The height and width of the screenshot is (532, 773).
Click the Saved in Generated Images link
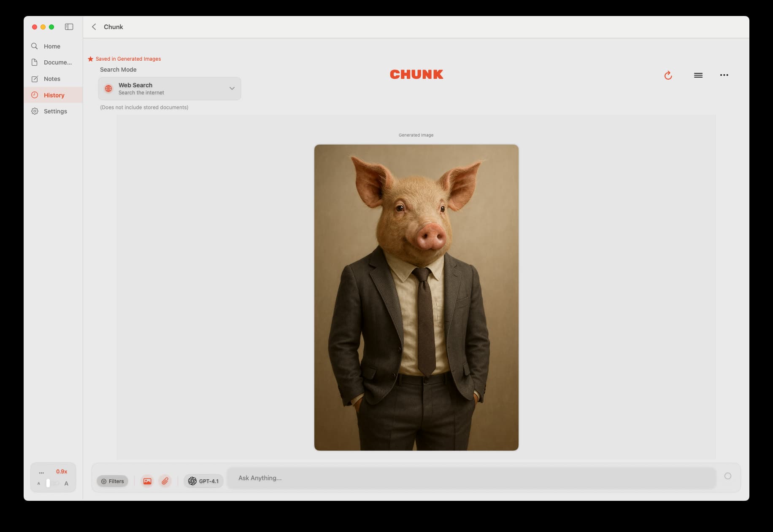pos(128,59)
